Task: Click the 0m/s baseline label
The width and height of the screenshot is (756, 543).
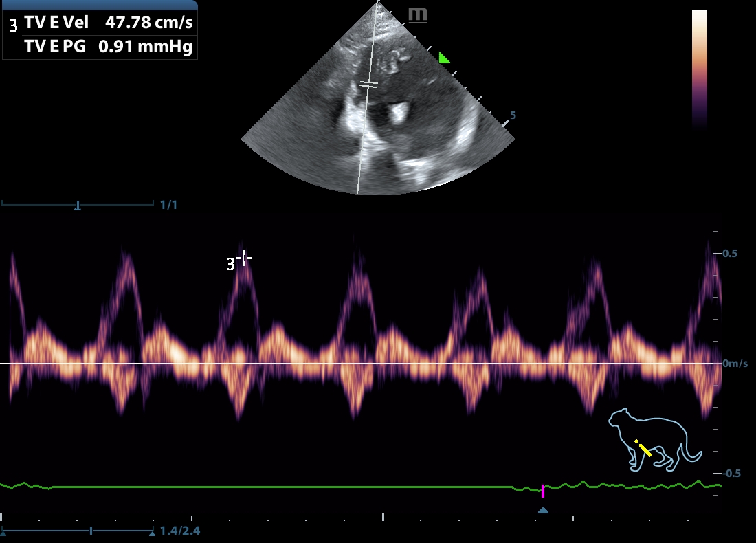Action: click(x=735, y=363)
